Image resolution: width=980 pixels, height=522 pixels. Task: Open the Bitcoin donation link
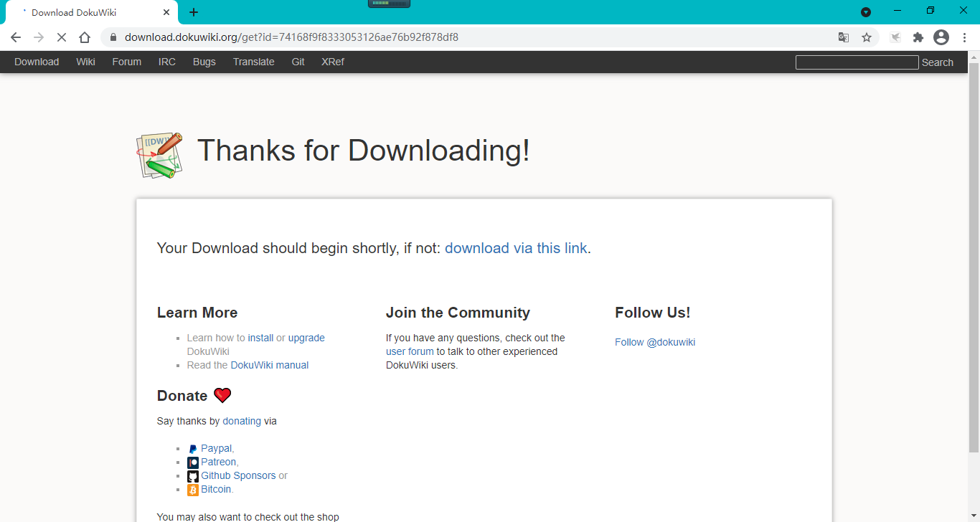pyautogui.click(x=216, y=489)
